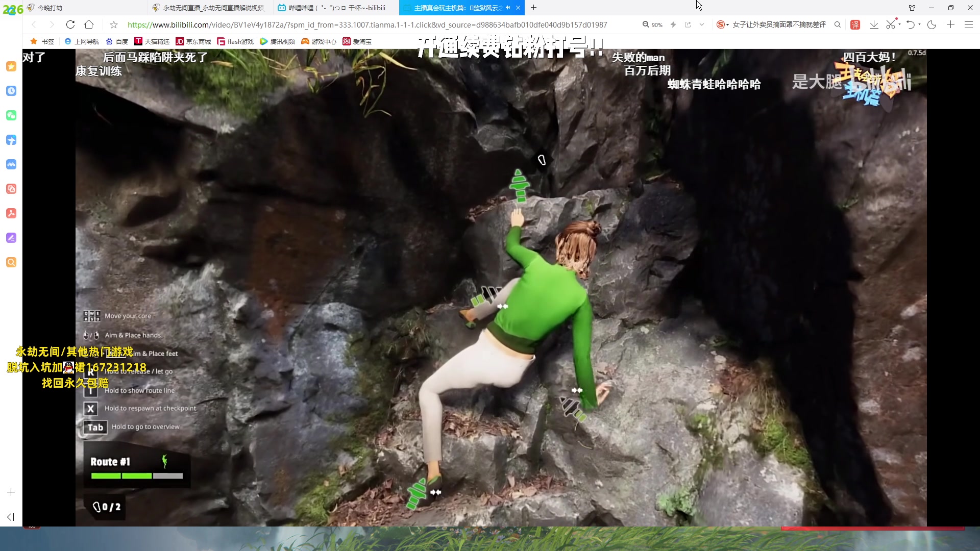Switch to the 哔哩哔哩 干杯 bilibili tab
The width and height of the screenshot is (980, 551).
pyautogui.click(x=335, y=8)
